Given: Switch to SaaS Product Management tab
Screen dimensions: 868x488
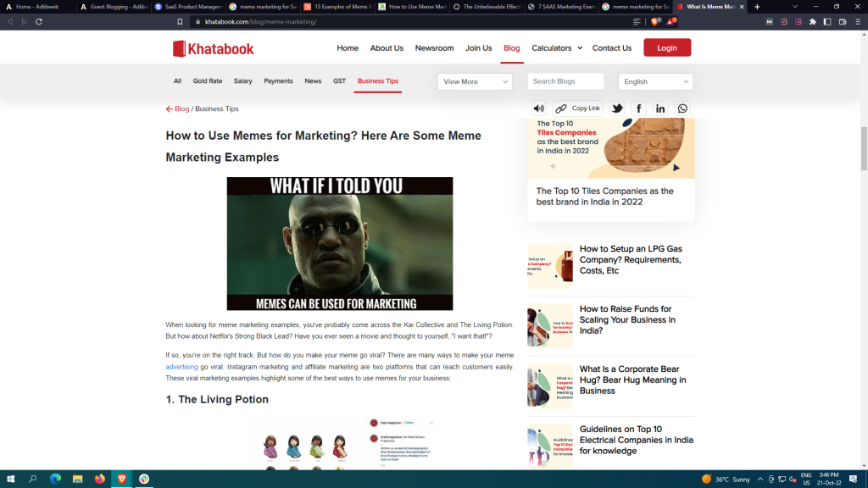Looking at the screenshot, I should pyautogui.click(x=188, y=7).
